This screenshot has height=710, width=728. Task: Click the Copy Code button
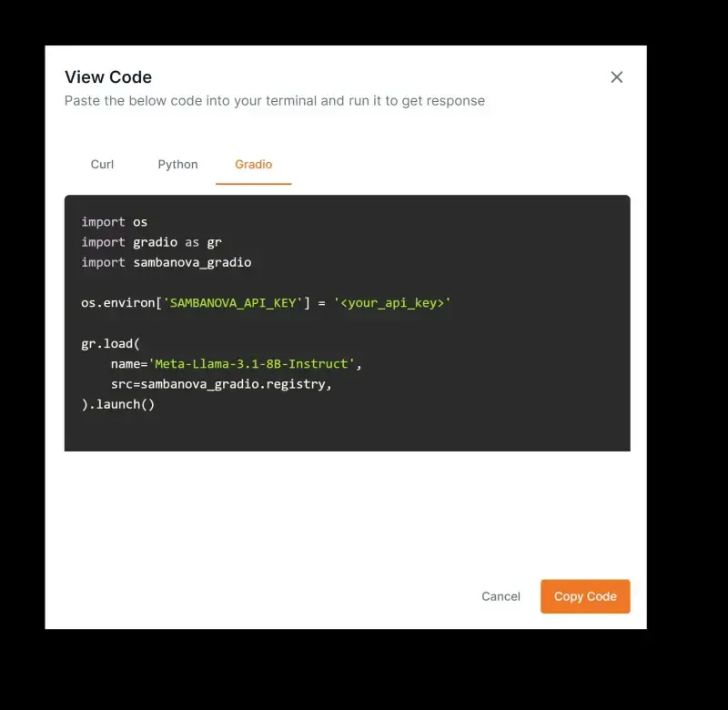pos(585,596)
